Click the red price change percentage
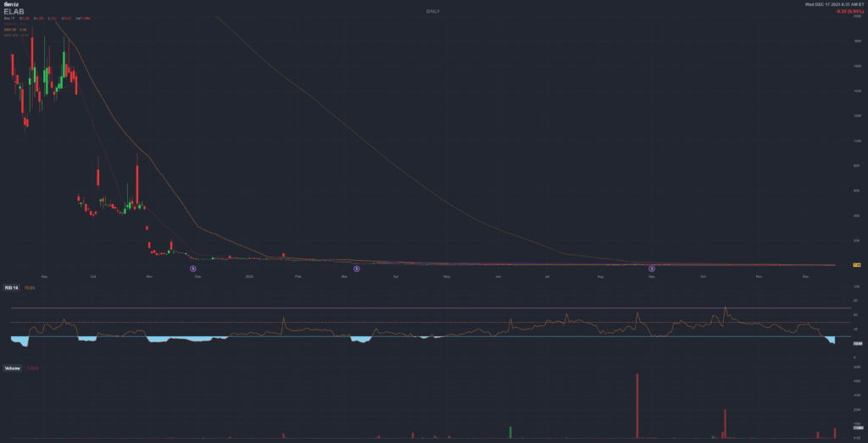This screenshot has height=443, width=868. tap(847, 12)
